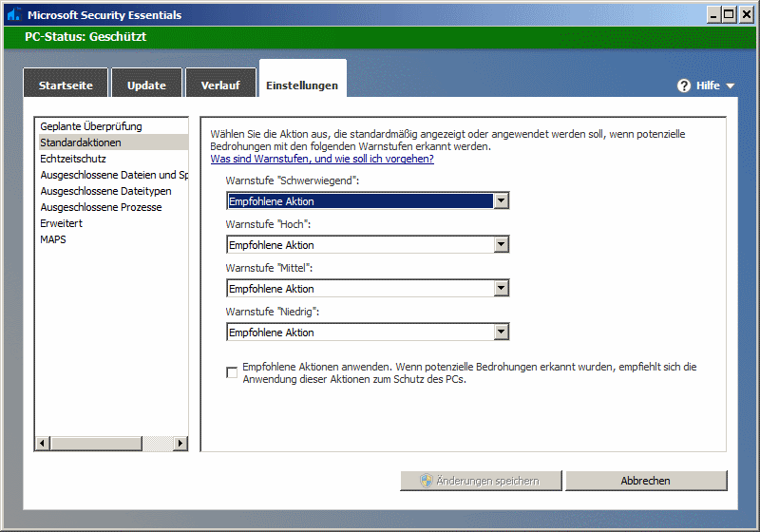Screen dimensions: 760x532
Task: Click left arrow of list scrollbar
Action: pos(43,443)
